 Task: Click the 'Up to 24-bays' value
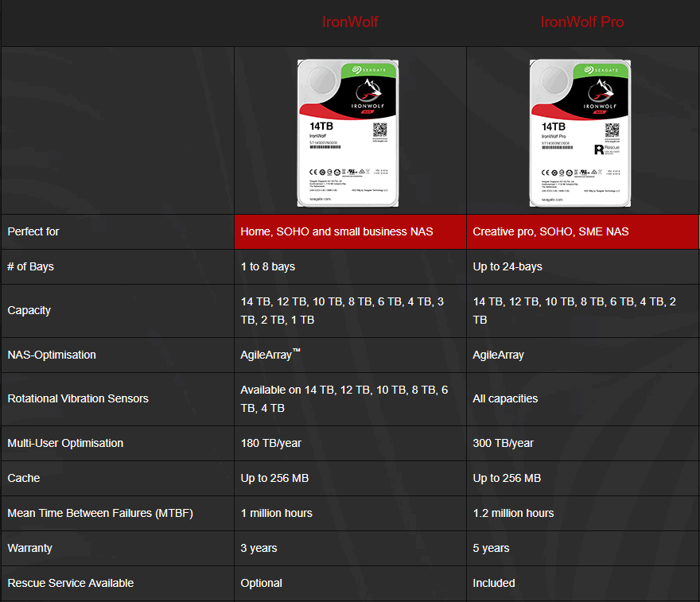[x=507, y=266]
